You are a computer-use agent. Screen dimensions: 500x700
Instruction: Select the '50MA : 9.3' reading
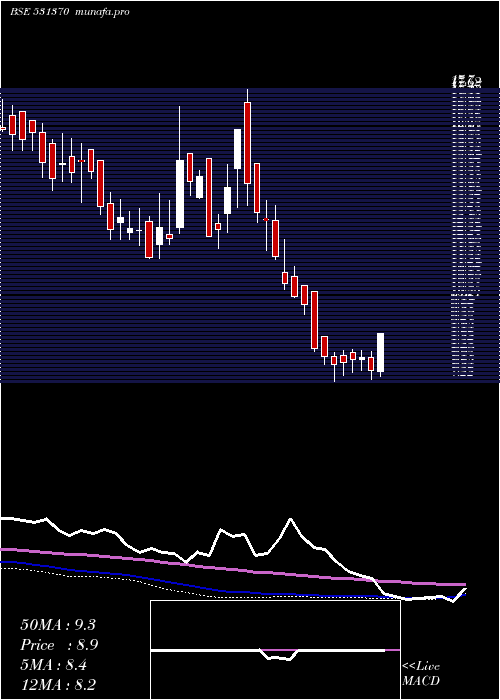tap(58, 625)
